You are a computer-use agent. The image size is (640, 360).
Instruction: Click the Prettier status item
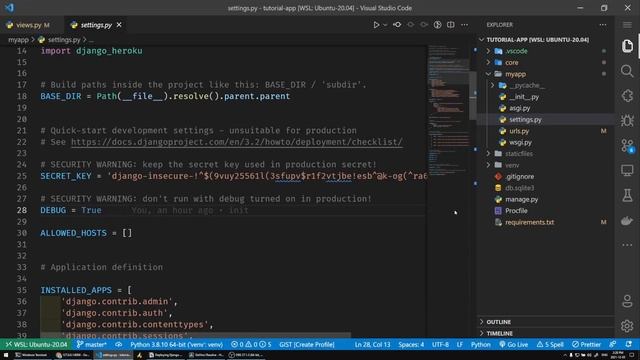tap(586, 344)
